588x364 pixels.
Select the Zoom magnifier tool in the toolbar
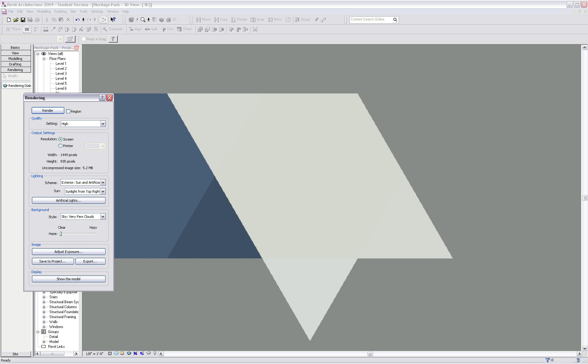tap(143, 20)
